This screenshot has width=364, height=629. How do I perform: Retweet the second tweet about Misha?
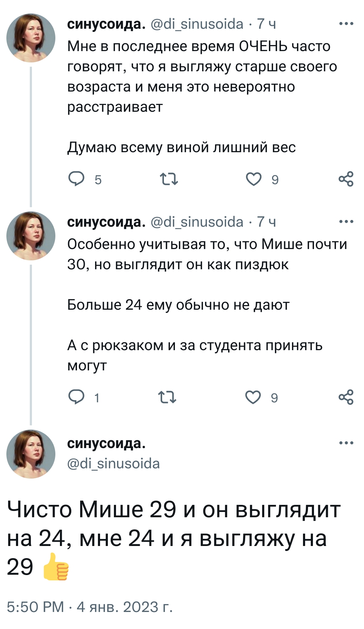click(x=167, y=397)
